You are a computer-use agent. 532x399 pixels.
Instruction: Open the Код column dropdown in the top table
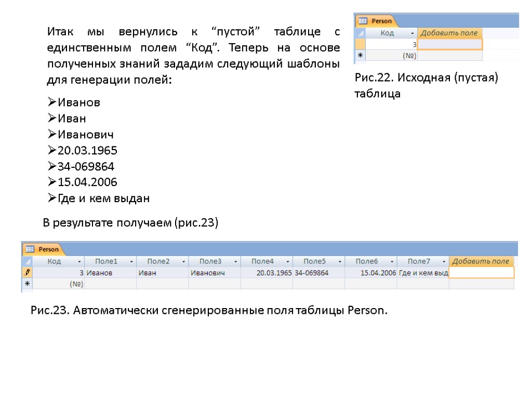pos(412,33)
